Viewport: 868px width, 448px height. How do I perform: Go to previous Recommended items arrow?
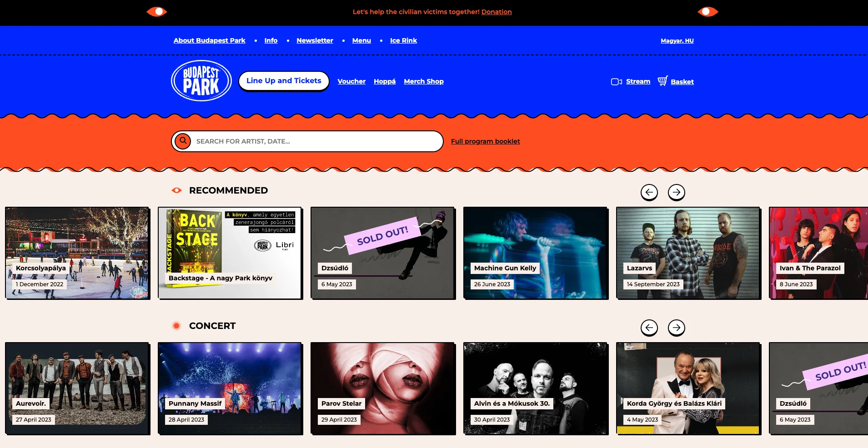tap(649, 192)
